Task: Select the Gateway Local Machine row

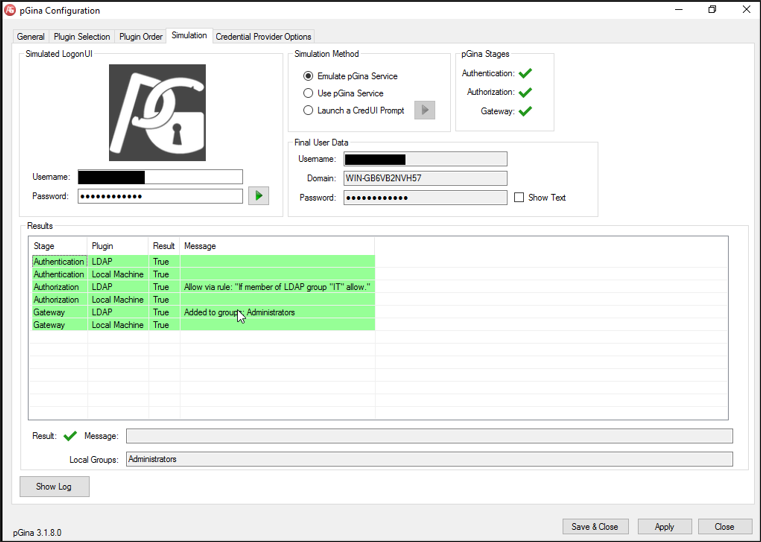Action: tap(203, 325)
